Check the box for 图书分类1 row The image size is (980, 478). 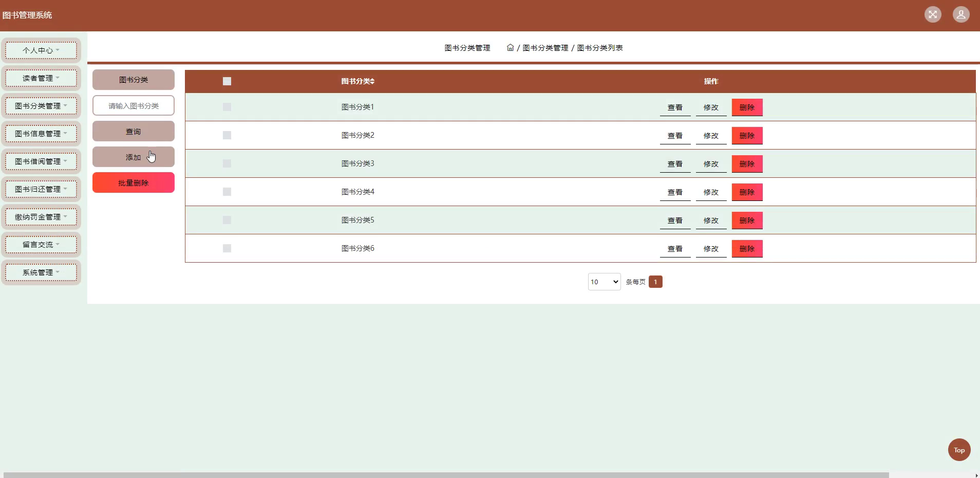[x=227, y=107]
